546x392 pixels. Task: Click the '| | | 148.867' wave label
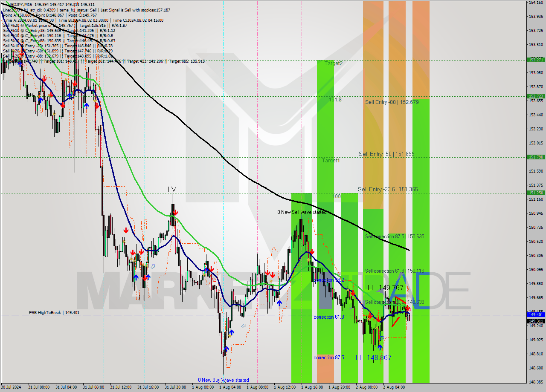pos(373,357)
